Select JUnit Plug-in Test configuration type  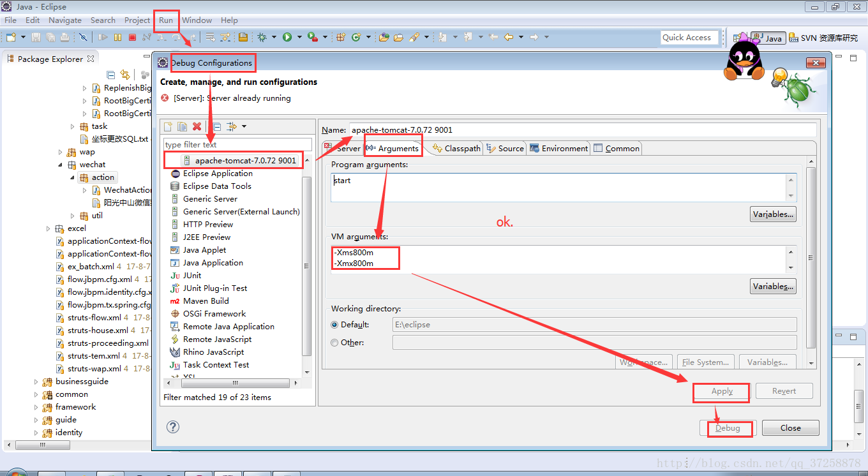coord(214,288)
